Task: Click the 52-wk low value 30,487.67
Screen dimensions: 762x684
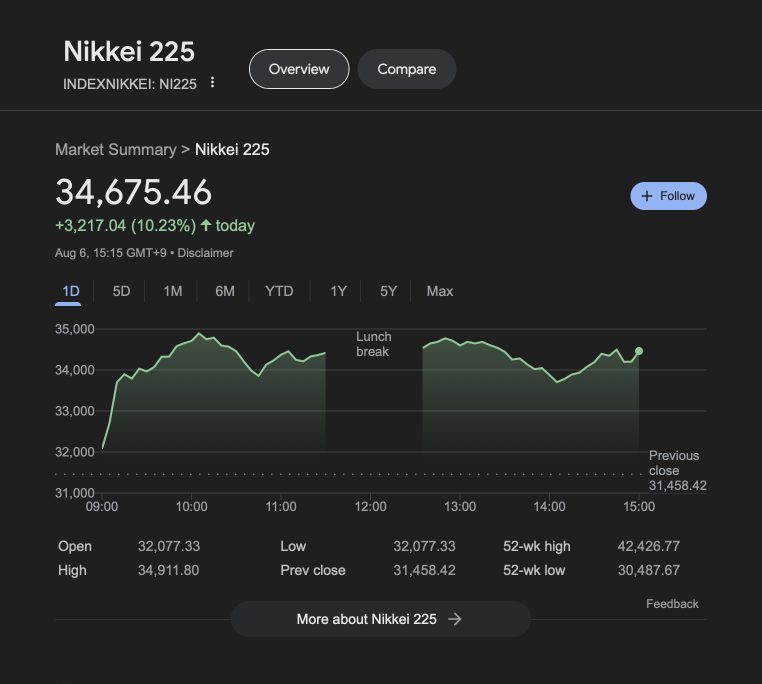Action: (x=649, y=570)
